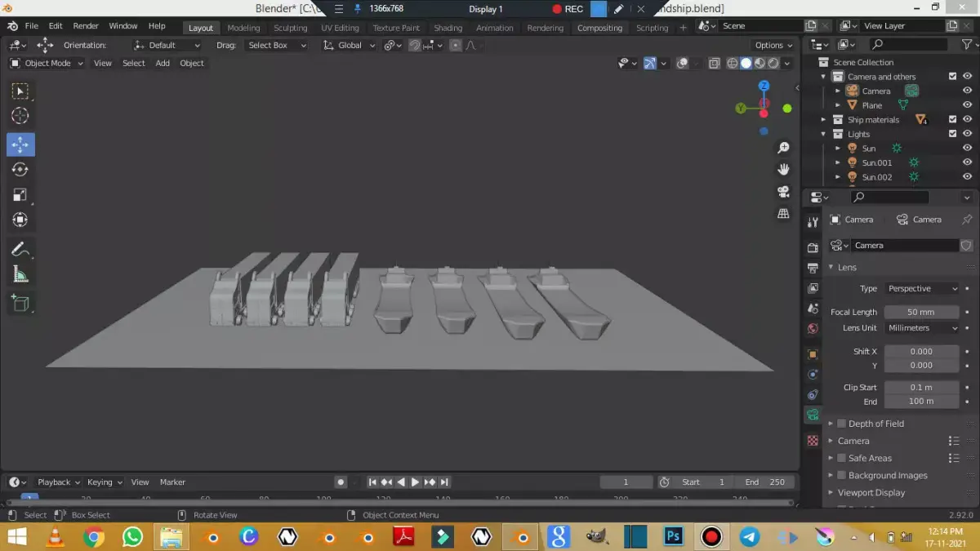This screenshot has width=980, height=551.
Task: Open the View Layer properties tab
Action: 813,288
